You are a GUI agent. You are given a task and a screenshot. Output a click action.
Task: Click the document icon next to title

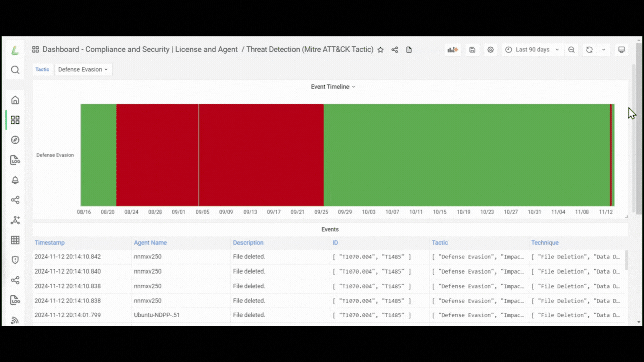(409, 50)
